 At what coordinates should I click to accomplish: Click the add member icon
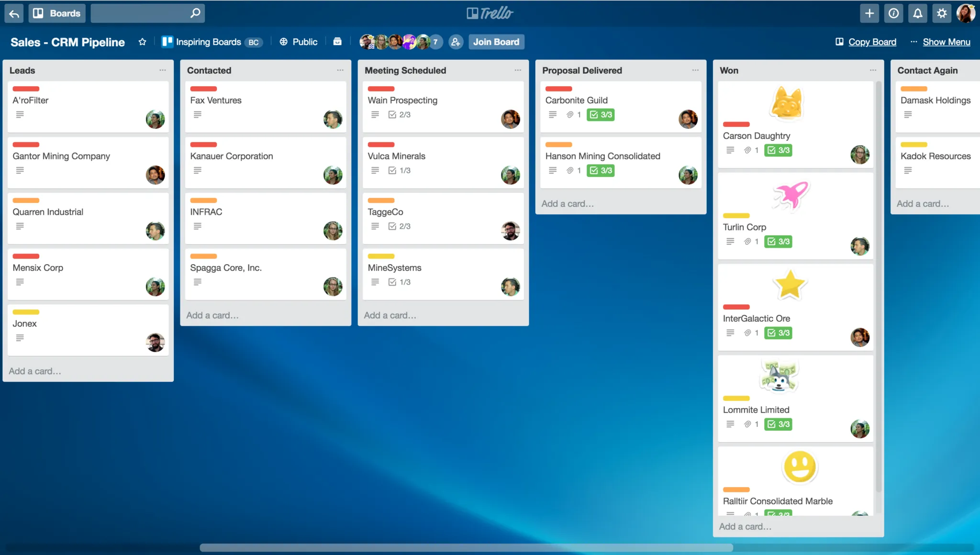coord(456,42)
